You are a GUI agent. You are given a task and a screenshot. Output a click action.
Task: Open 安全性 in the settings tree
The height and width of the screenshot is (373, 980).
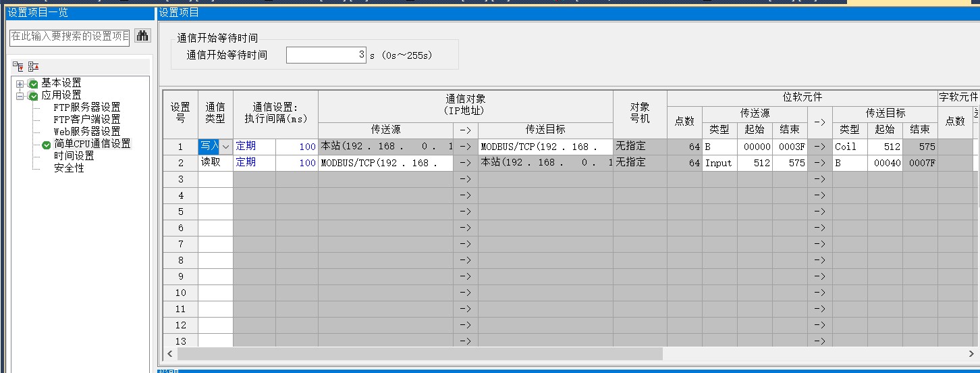point(69,168)
